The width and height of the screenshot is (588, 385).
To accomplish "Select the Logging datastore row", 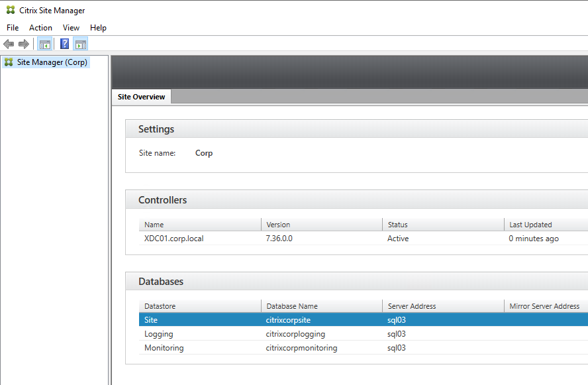I will [x=364, y=334].
